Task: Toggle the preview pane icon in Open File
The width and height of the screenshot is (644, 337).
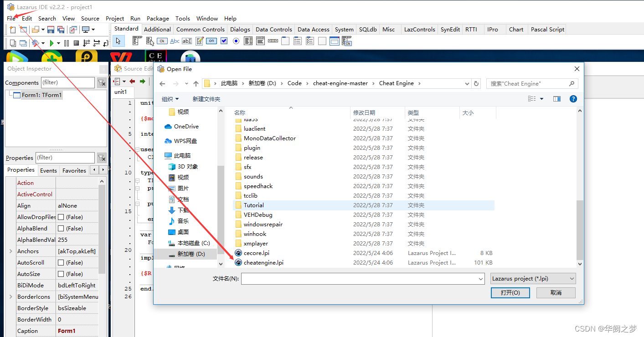Action: (x=556, y=99)
